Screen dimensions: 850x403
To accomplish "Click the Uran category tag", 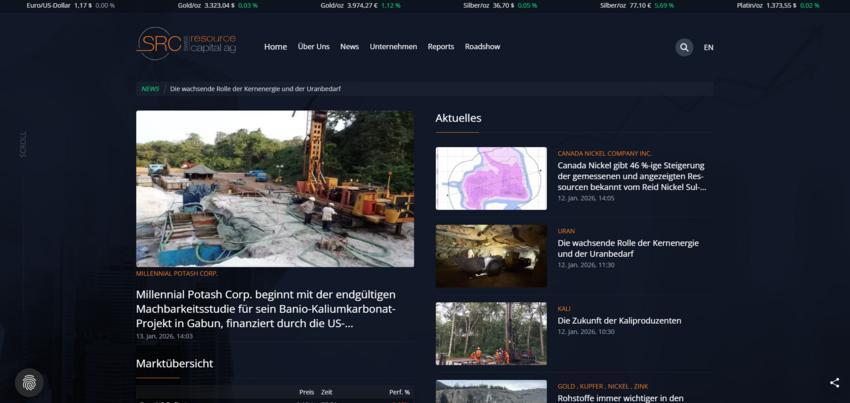I will coord(566,231).
